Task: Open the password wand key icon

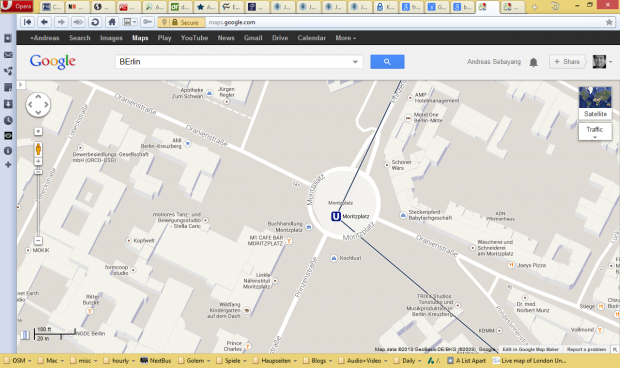Action: tap(147, 22)
